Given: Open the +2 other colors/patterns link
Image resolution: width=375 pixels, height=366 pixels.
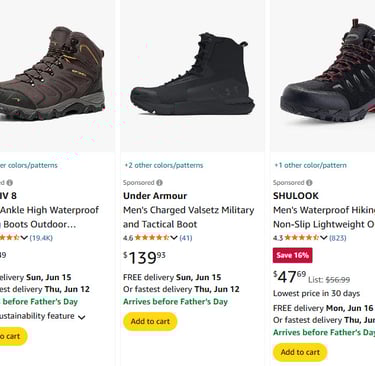Looking at the screenshot, I should point(164,165).
